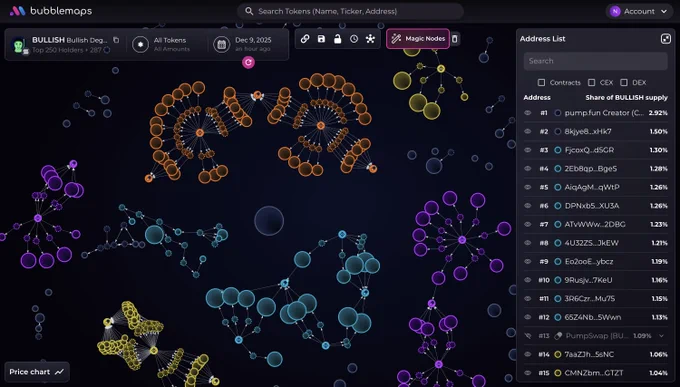This screenshot has height=387, width=680.
Task: Open the Account dropdown menu
Action: click(x=639, y=11)
